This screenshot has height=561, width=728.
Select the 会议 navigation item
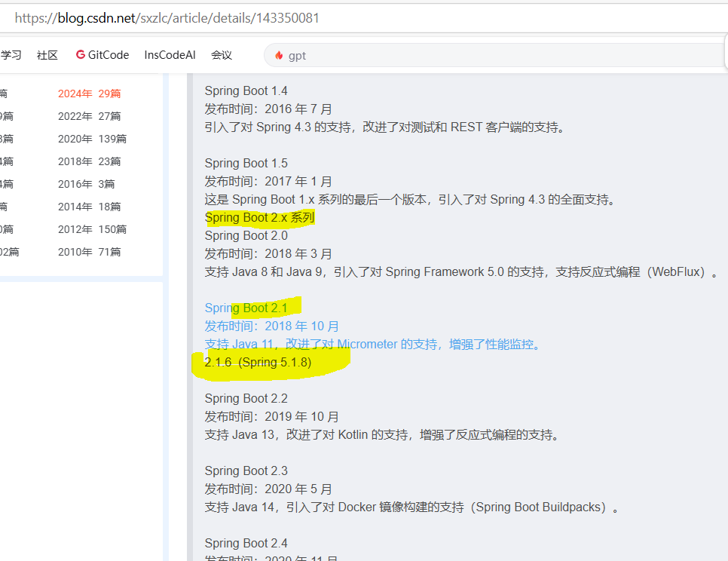coord(221,54)
